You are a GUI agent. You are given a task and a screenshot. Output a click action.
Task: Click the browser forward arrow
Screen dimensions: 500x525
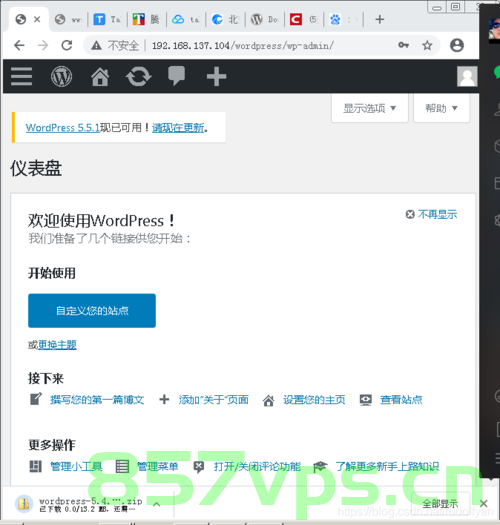tap(43, 45)
